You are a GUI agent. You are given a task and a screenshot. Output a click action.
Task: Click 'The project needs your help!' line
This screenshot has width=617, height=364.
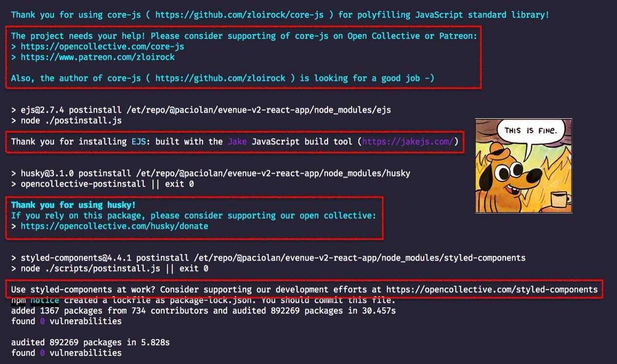click(x=244, y=36)
